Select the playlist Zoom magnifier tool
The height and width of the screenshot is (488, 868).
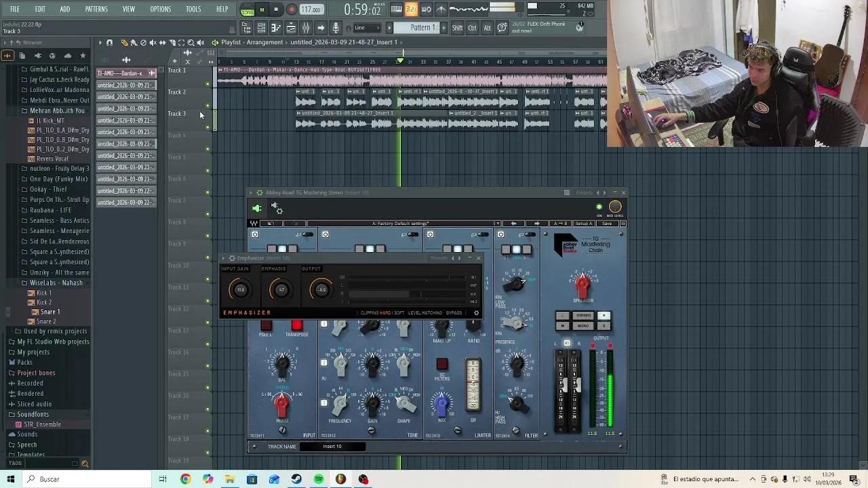click(191, 43)
